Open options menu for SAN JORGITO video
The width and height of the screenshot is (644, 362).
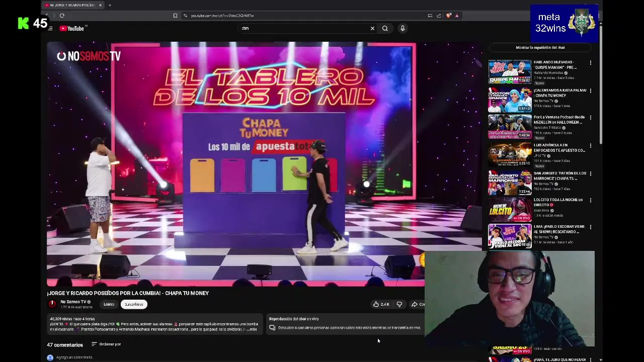click(591, 174)
